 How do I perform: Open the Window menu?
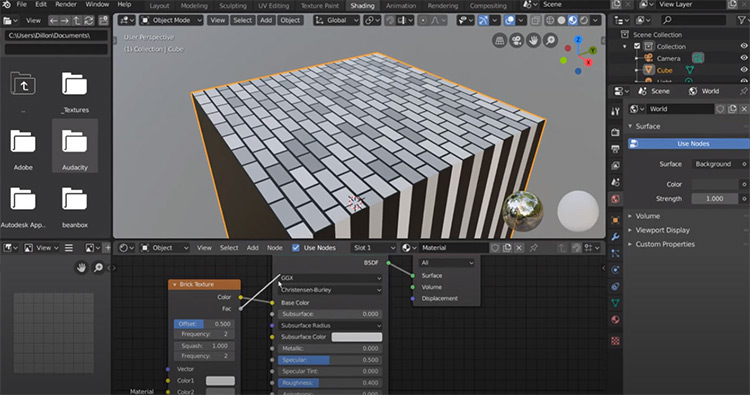click(97, 4)
